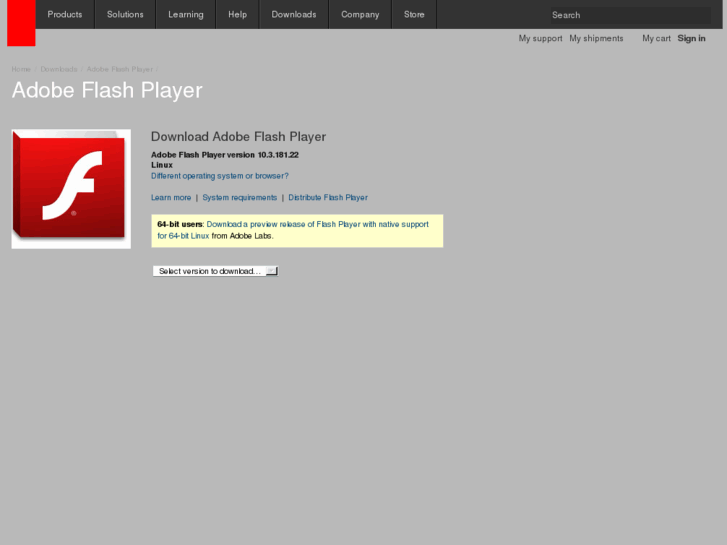Open the Learning menu
727x545 pixels.
point(185,14)
